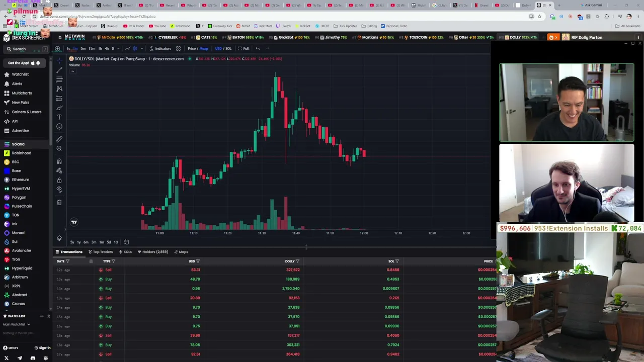Click the compare or add symbol plus icon

[x=58, y=49]
